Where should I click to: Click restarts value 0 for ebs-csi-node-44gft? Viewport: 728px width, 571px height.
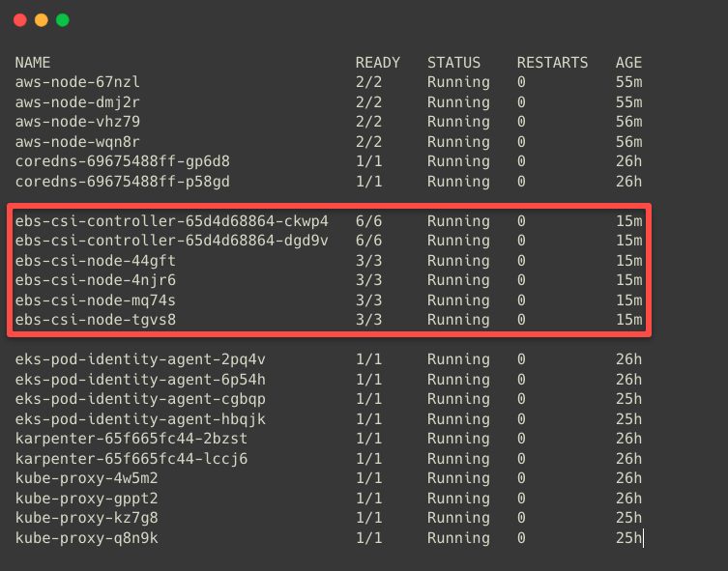point(521,261)
